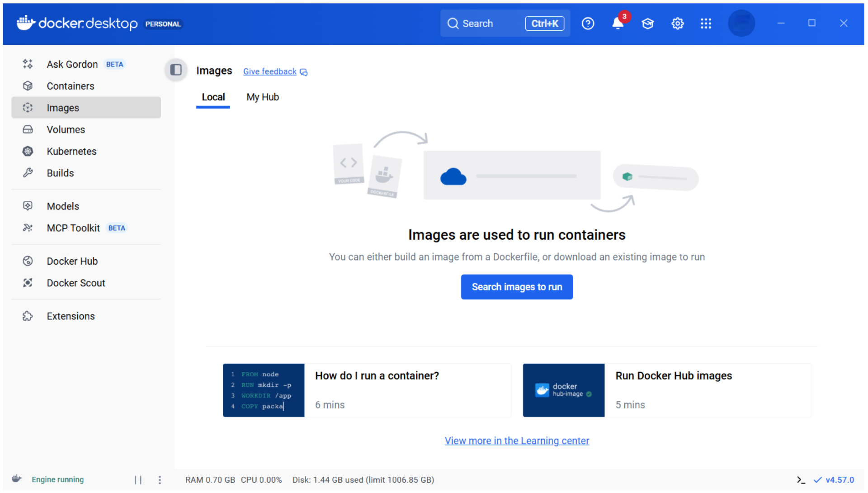The width and height of the screenshot is (868, 493).
Task: Pause the Docker engine with the pause control
Action: [138, 479]
